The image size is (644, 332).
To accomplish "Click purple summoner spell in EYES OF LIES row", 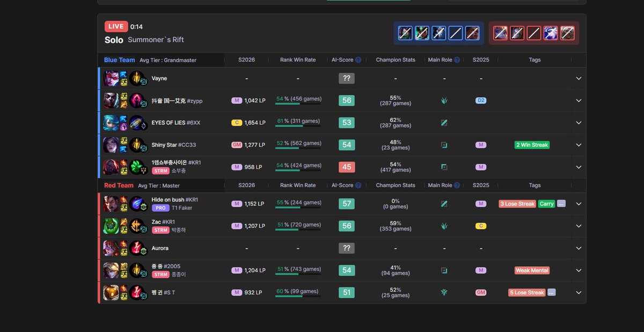I will [x=123, y=127].
